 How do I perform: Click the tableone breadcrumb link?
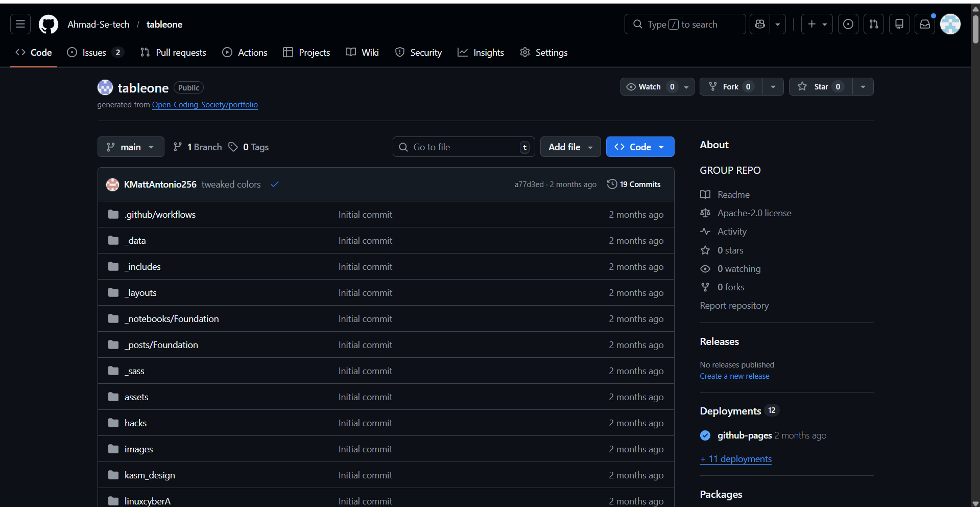[164, 24]
